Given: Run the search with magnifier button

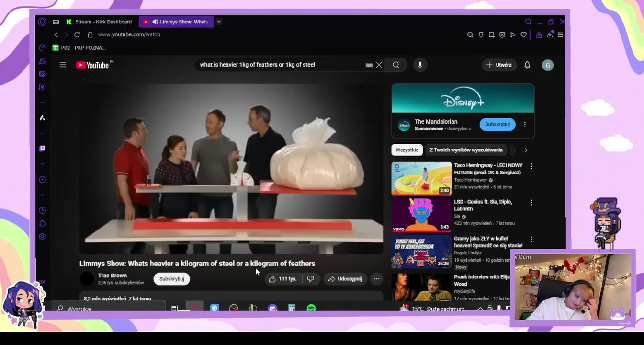Looking at the screenshot, I should [x=396, y=65].
